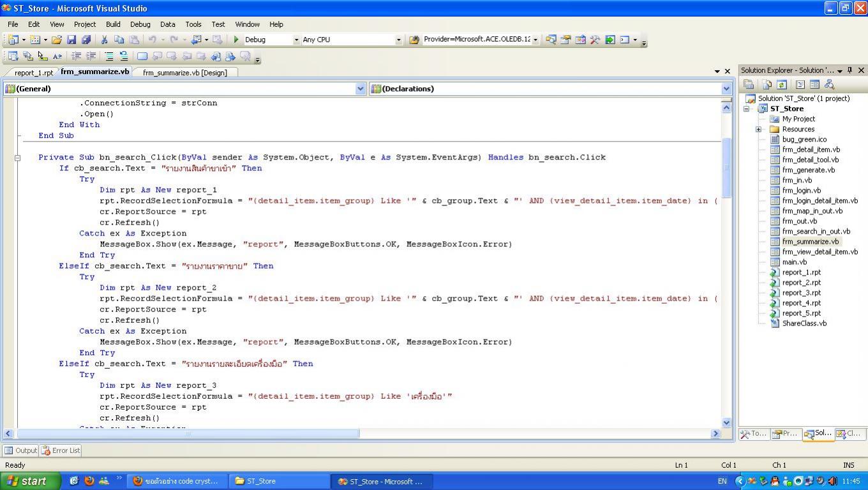Viewport: 868px width, 490px height.
Task: Save the current file
Action: [71, 40]
